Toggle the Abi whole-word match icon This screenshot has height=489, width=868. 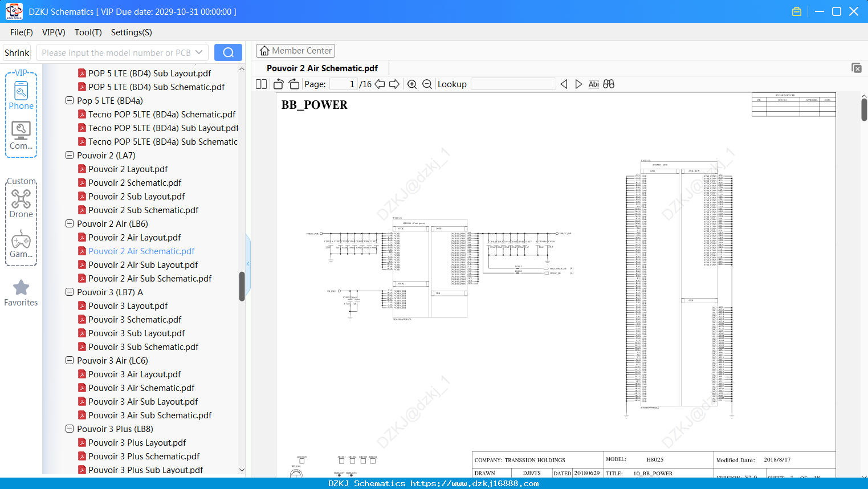pyautogui.click(x=593, y=84)
